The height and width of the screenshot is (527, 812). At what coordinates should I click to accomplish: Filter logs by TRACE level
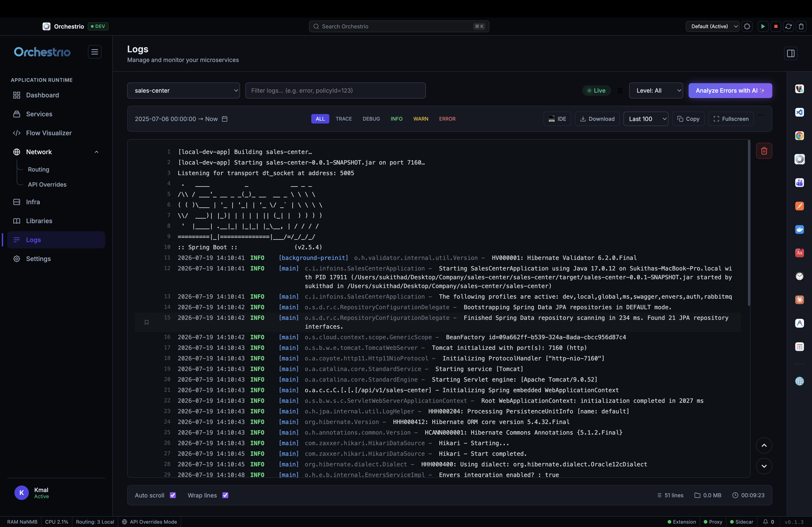point(344,119)
